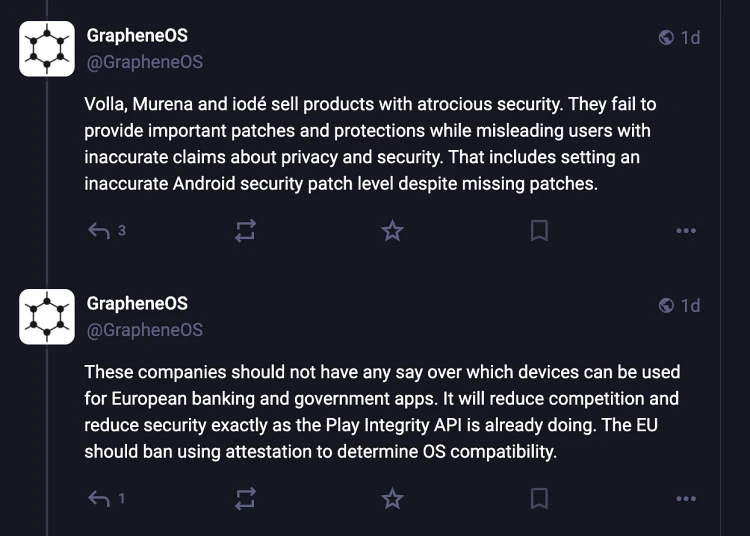Boost the Volla, Murena and iodé post
750x536 pixels.
pos(245,231)
